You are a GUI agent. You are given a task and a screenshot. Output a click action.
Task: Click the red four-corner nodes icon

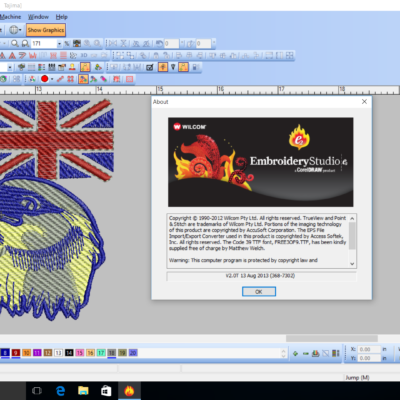click(71, 79)
